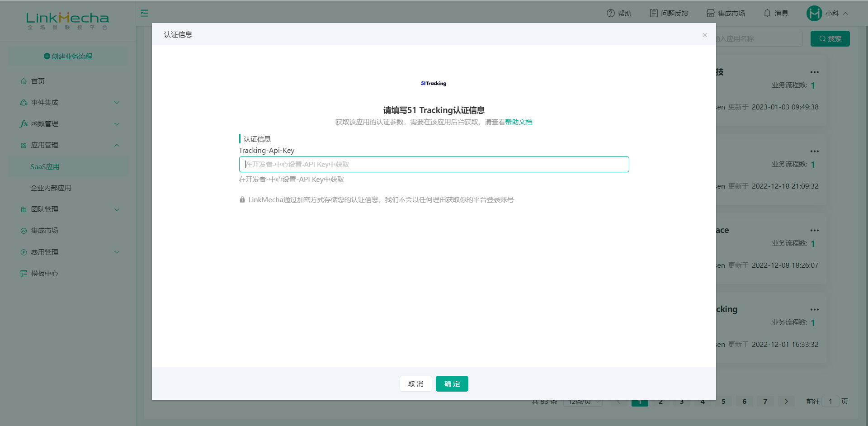Click the 前往 page number field
868x426 pixels.
(830, 402)
